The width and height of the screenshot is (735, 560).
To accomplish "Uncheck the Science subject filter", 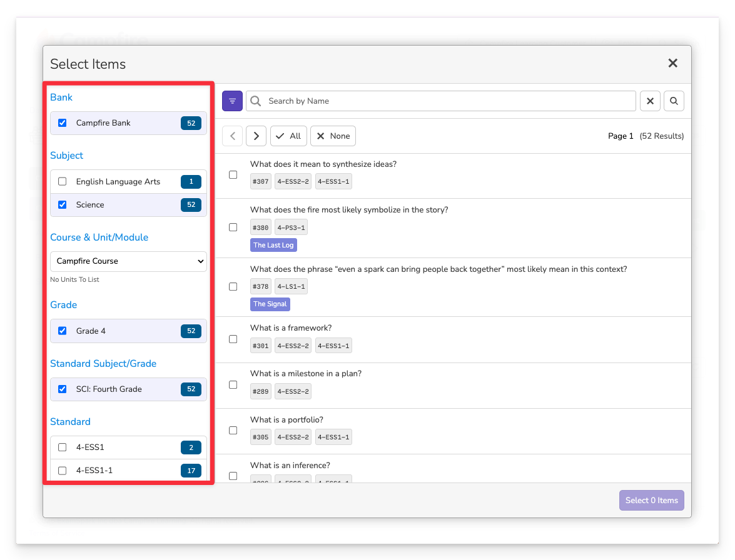I will point(63,205).
